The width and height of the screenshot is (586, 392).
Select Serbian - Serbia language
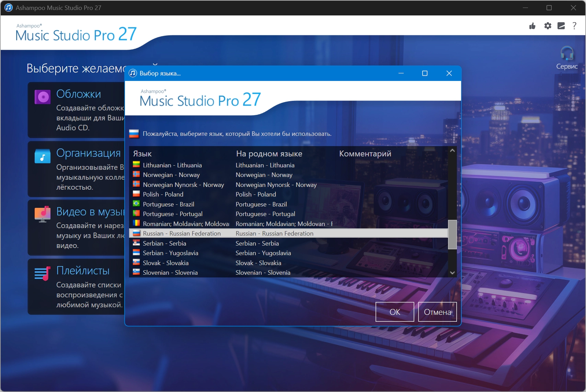coord(164,243)
